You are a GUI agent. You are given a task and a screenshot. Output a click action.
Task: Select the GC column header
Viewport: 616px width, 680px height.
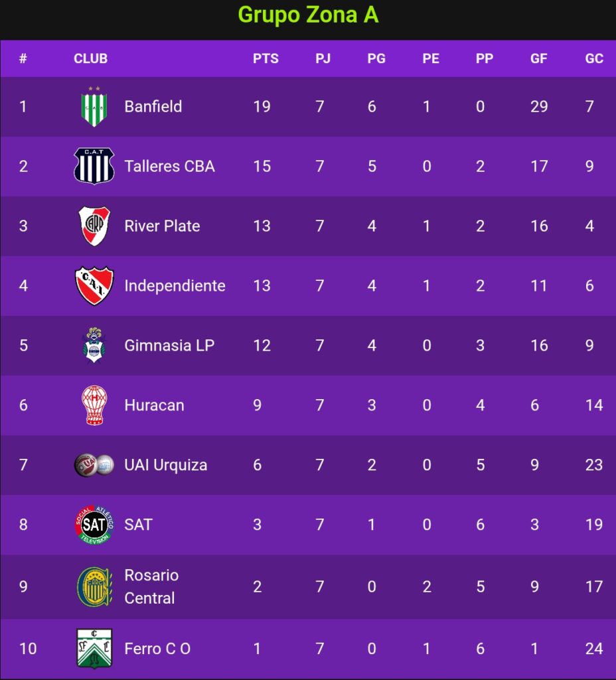(594, 58)
